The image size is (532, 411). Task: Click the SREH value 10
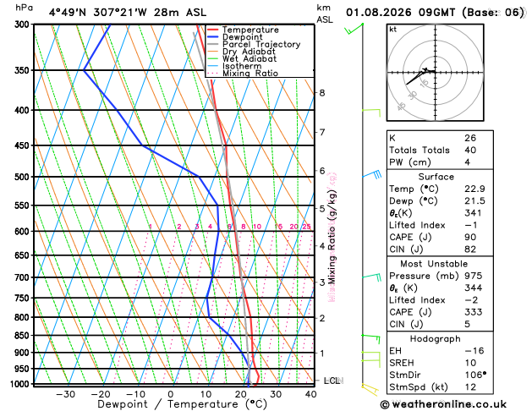[x=470, y=363]
